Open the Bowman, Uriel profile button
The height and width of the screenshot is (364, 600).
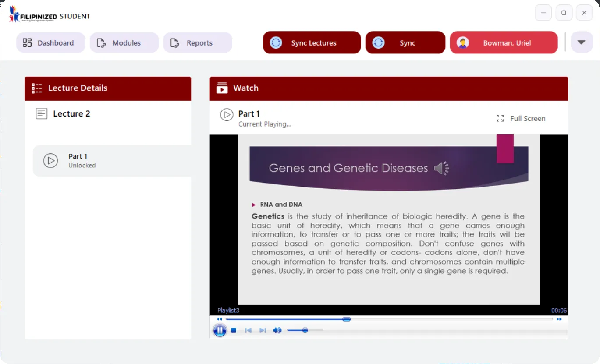504,43
